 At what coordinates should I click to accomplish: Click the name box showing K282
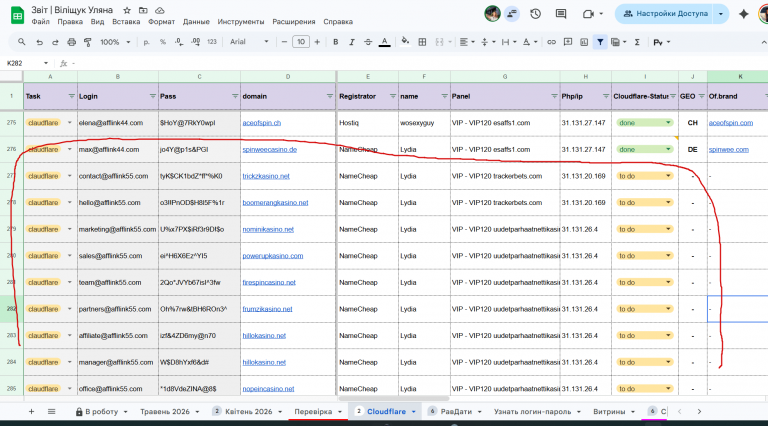[27, 63]
